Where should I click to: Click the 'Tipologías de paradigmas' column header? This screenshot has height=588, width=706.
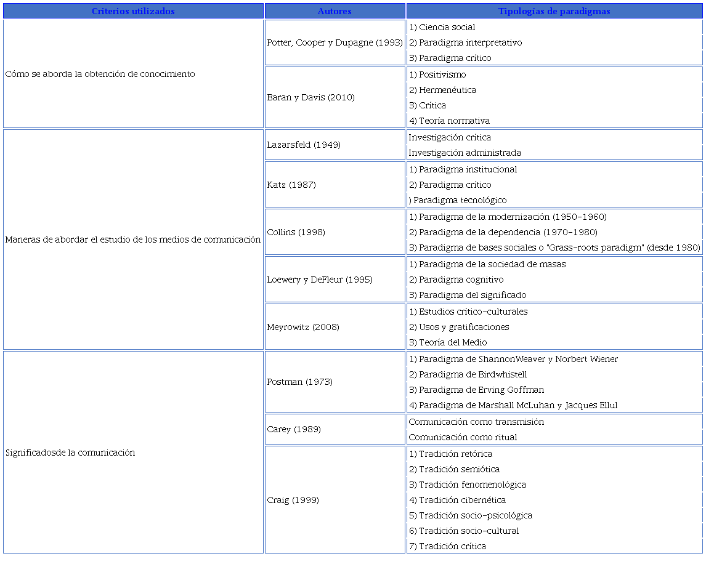554,11
